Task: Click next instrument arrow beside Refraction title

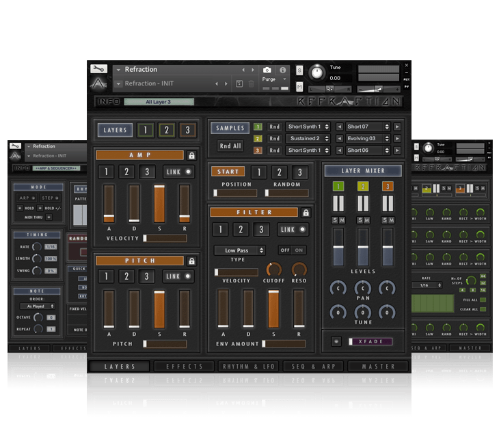Action: [253, 70]
